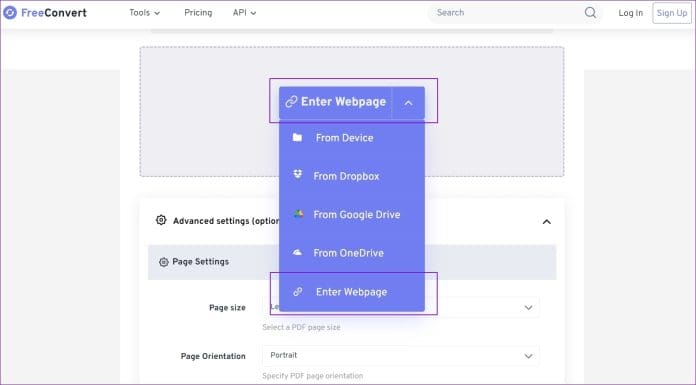This screenshot has width=696, height=385.
Task: Choose From Google Drive option
Action: pos(352,215)
